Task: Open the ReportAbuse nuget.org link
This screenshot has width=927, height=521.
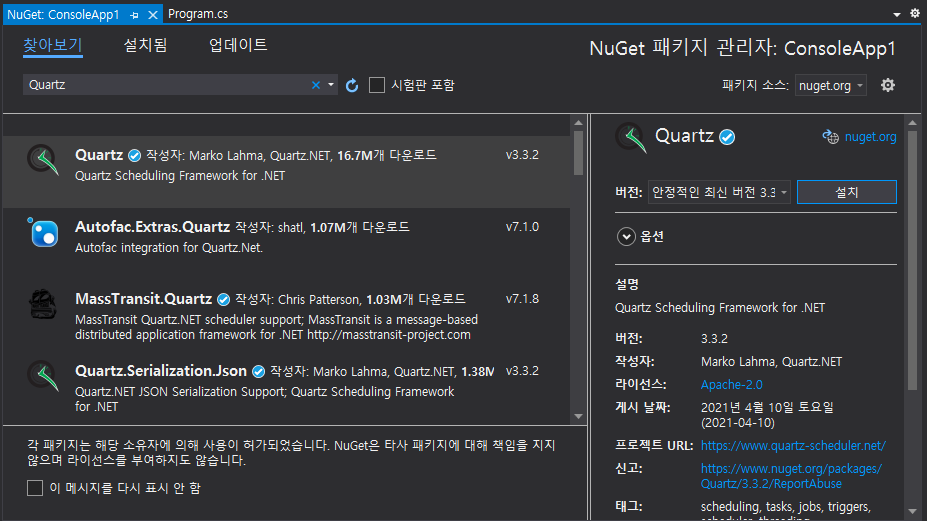Action: (791, 477)
